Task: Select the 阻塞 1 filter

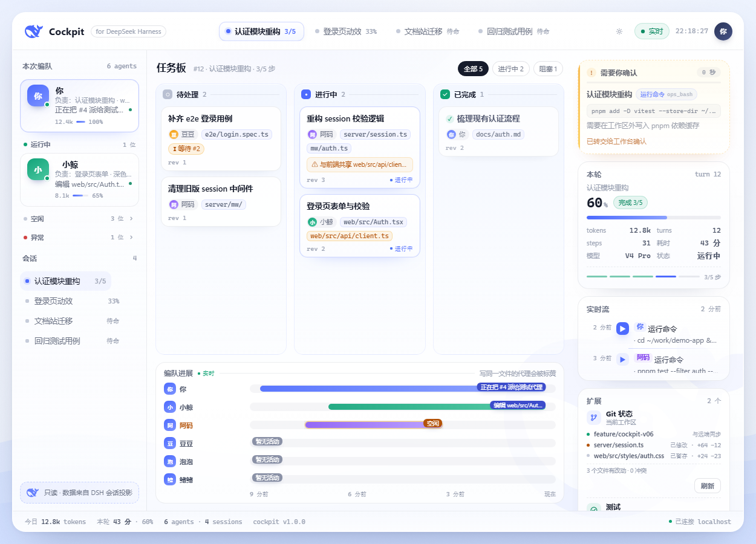Action: (548, 69)
